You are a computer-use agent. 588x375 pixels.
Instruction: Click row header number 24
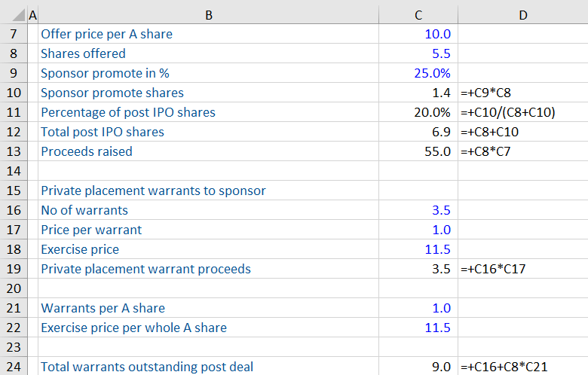(x=13, y=367)
